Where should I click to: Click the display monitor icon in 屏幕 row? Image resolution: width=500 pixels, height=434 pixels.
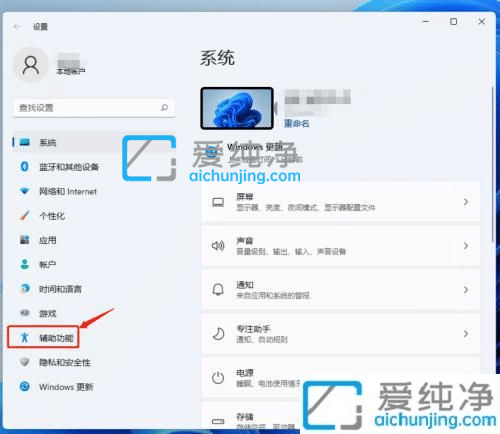point(218,202)
